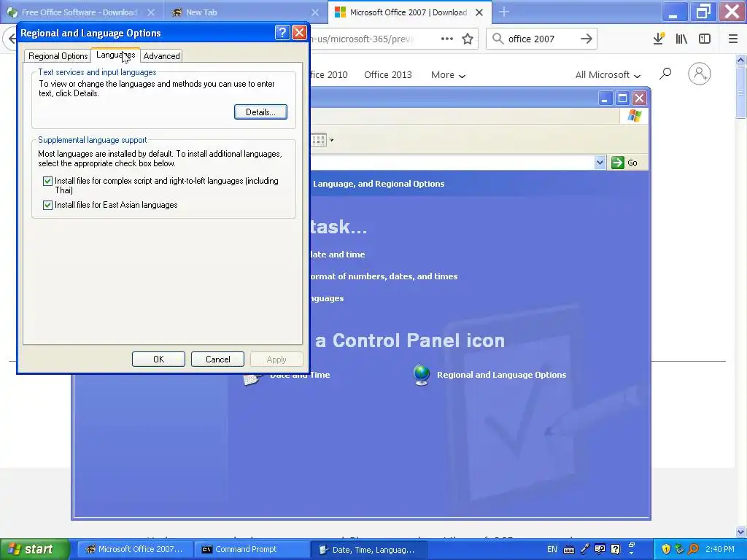Toggle Install files for East Asian languages
The height and width of the screenshot is (560, 747).
pyautogui.click(x=47, y=205)
